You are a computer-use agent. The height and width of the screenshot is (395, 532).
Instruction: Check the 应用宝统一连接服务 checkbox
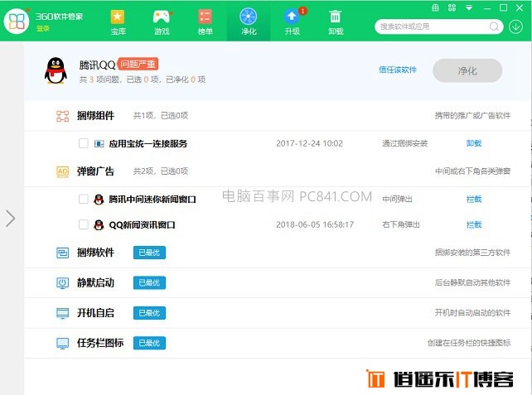(84, 143)
